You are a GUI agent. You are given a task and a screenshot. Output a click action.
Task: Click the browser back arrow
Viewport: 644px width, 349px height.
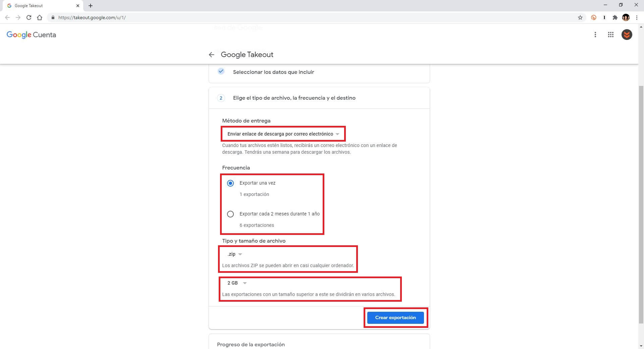click(7, 17)
